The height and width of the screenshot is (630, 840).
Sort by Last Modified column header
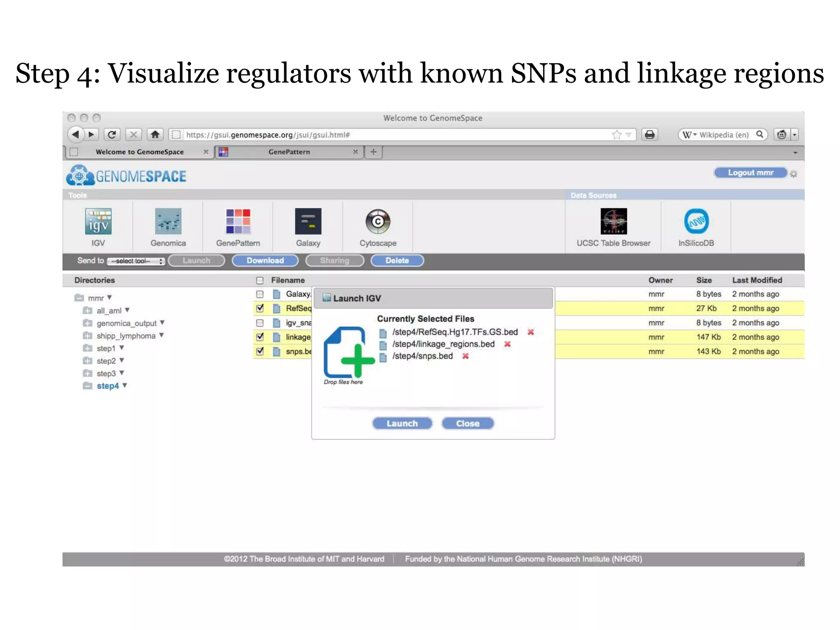(757, 280)
